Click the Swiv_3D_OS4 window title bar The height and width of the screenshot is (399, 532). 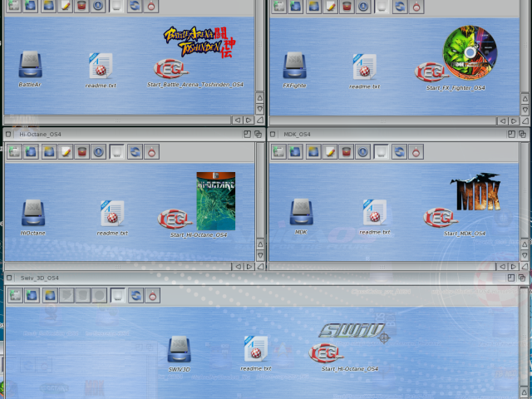coord(249,278)
